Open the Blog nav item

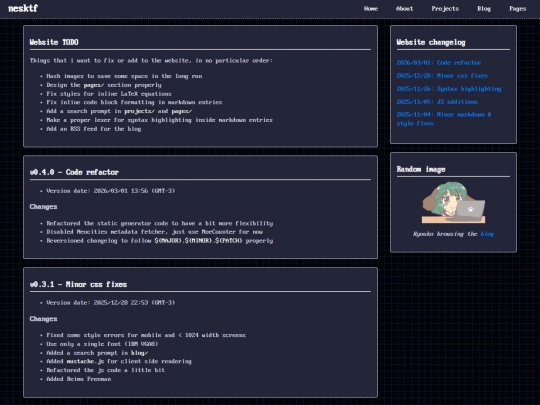click(484, 9)
